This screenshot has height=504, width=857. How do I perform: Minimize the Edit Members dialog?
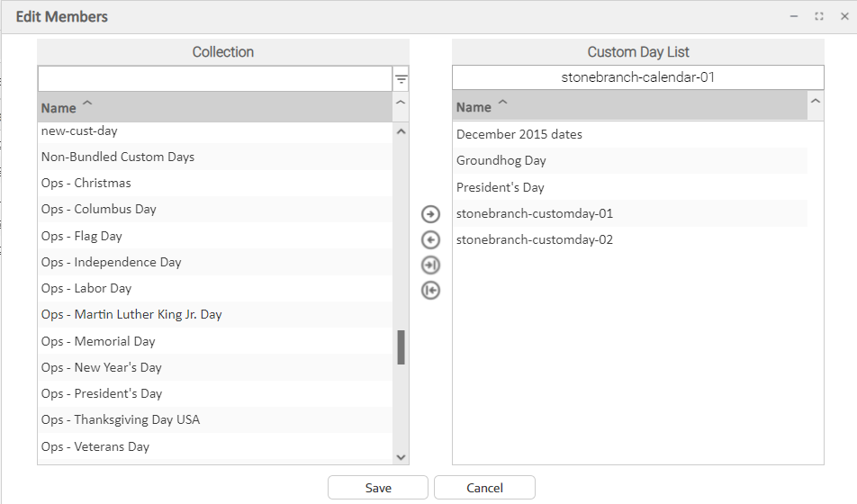tap(794, 16)
